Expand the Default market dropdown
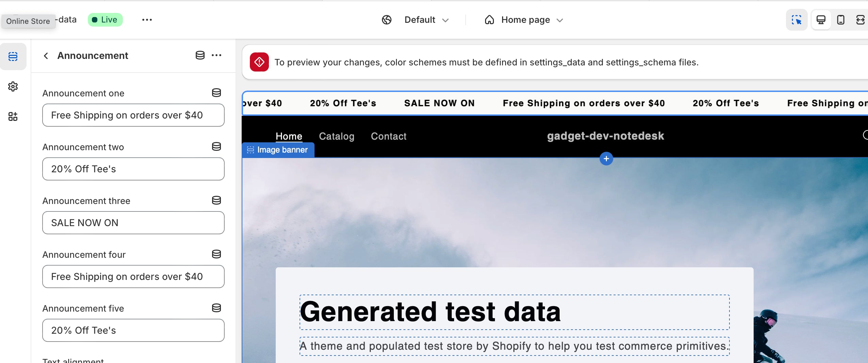 point(426,20)
